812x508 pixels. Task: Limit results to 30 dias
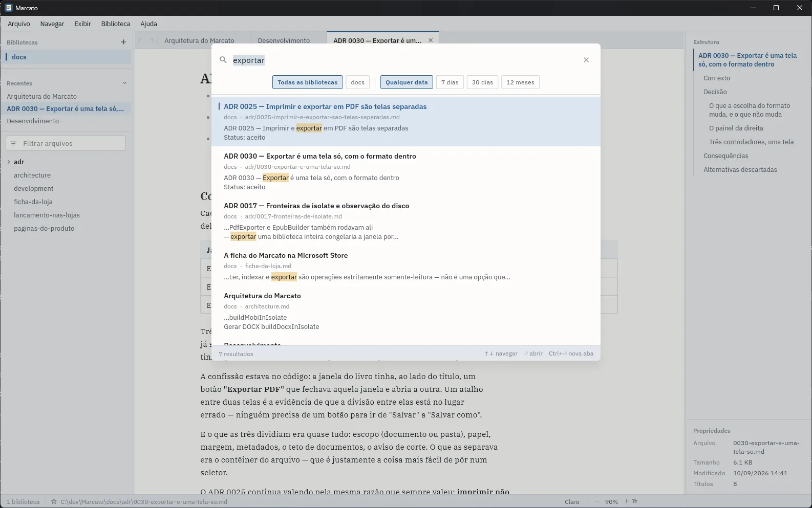(482, 82)
